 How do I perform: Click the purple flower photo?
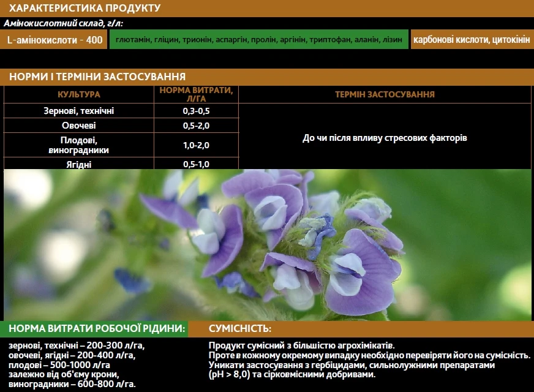(267, 245)
